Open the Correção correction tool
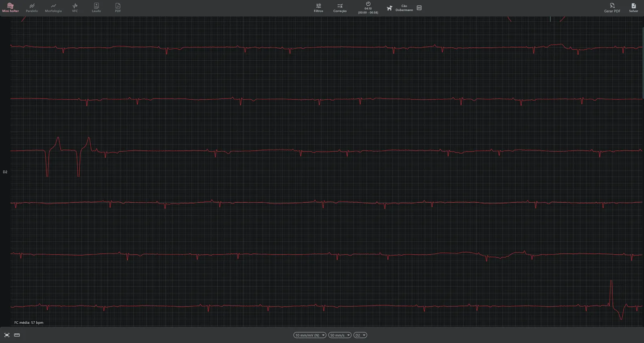This screenshot has height=343, width=644. [340, 8]
